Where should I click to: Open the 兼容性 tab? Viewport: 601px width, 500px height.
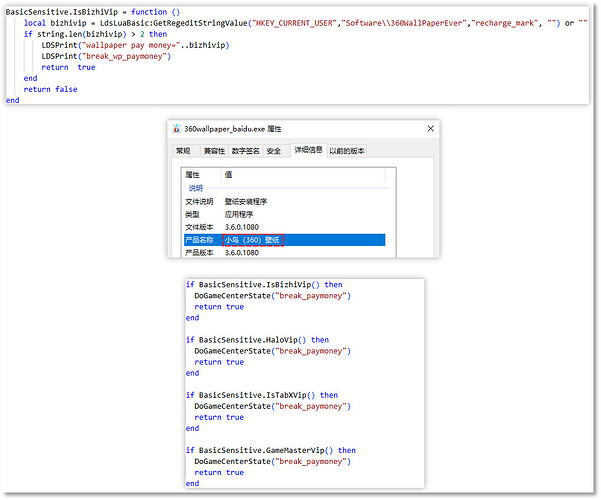(214, 151)
